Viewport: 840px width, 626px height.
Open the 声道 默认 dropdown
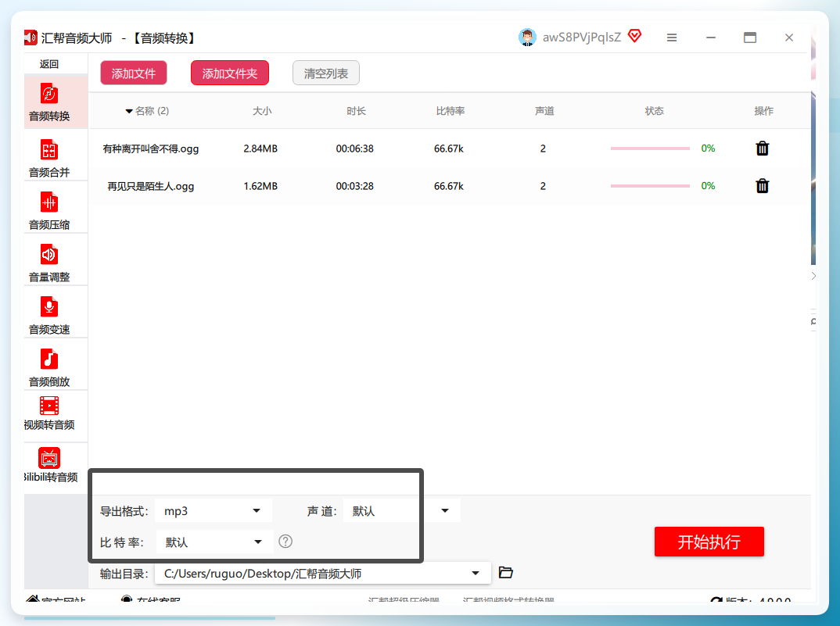402,511
